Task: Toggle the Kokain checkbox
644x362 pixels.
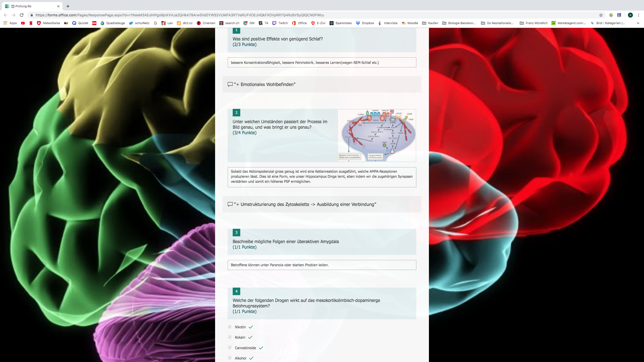Action: (x=230, y=337)
